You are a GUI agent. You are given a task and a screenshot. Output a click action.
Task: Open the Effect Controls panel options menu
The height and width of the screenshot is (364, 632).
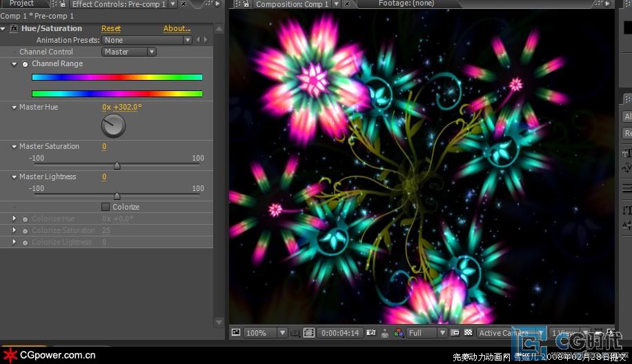coord(217,3)
